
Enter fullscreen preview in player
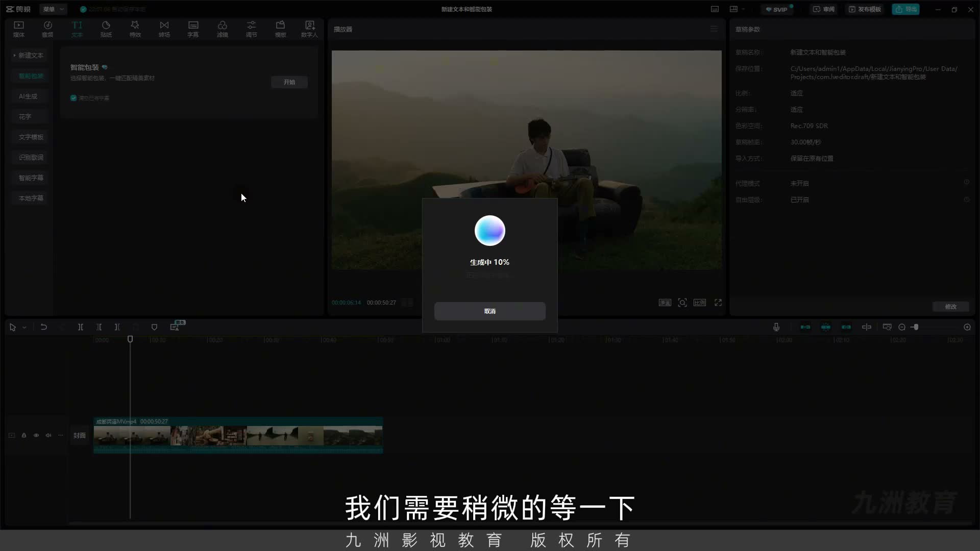coord(718,303)
